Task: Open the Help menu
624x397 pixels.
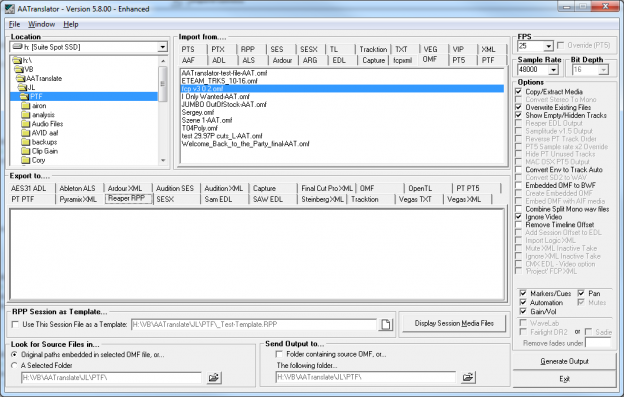Action: click(71, 24)
